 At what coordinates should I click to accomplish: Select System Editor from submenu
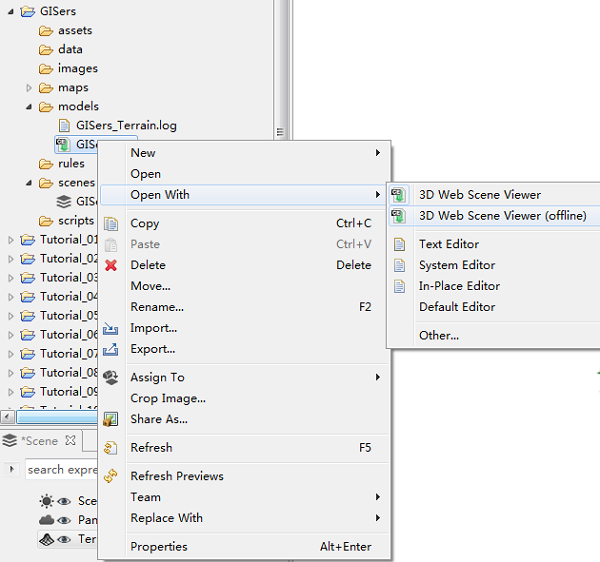pos(494,265)
